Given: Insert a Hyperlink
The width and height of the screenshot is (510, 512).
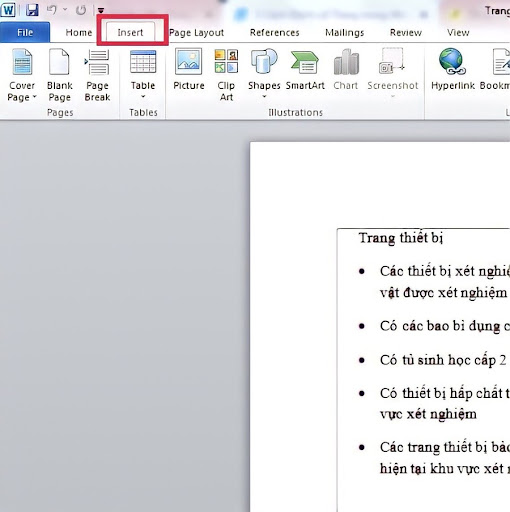Looking at the screenshot, I should pyautogui.click(x=453, y=69).
